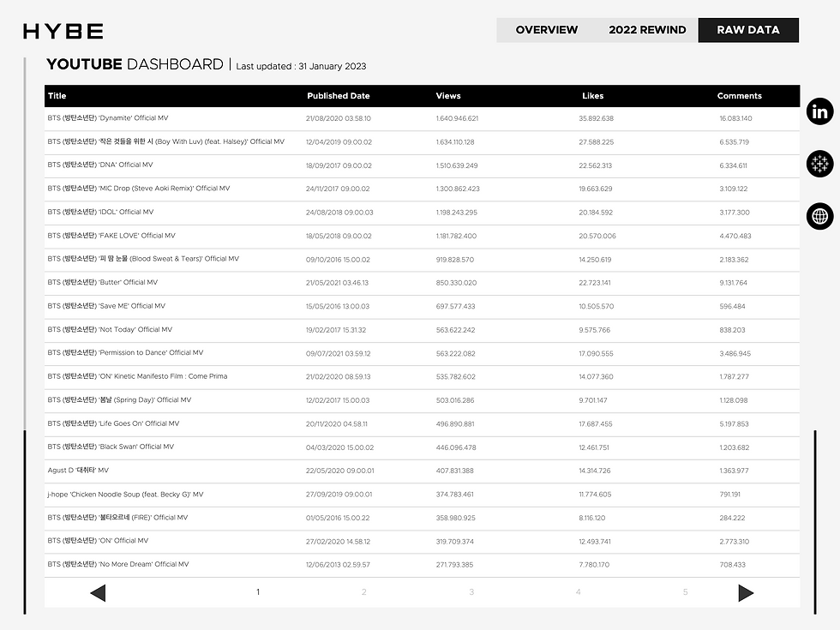Screen dimensions: 840x630
Task: Open the LinkedIn profile icon
Action: pyautogui.click(x=819, y=111)
